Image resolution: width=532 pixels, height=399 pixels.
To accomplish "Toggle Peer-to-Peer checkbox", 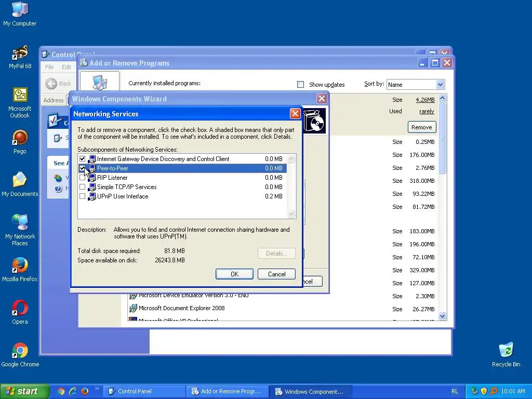I will click(82, 168).
